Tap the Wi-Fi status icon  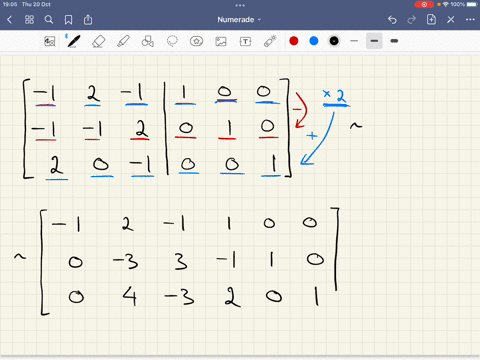tap(445, 4)
